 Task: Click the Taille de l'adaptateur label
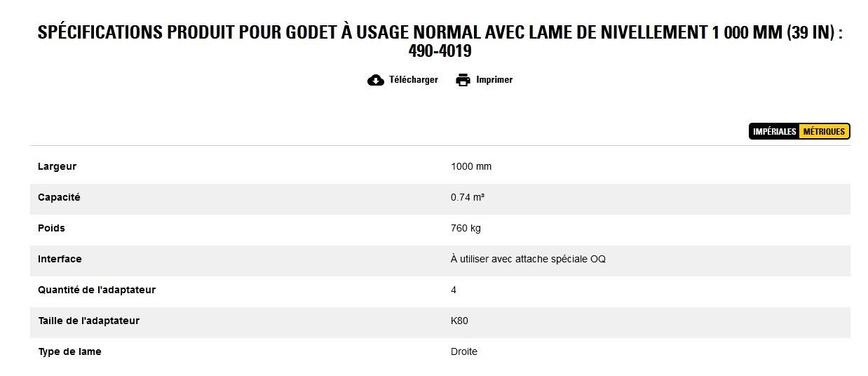pos(88,321)
